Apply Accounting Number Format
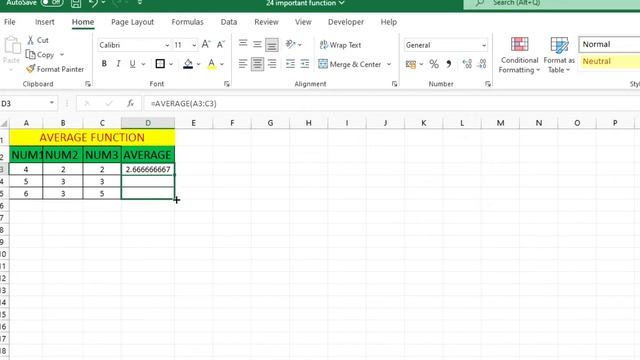 pyautogui.click(x=411, y=64)
